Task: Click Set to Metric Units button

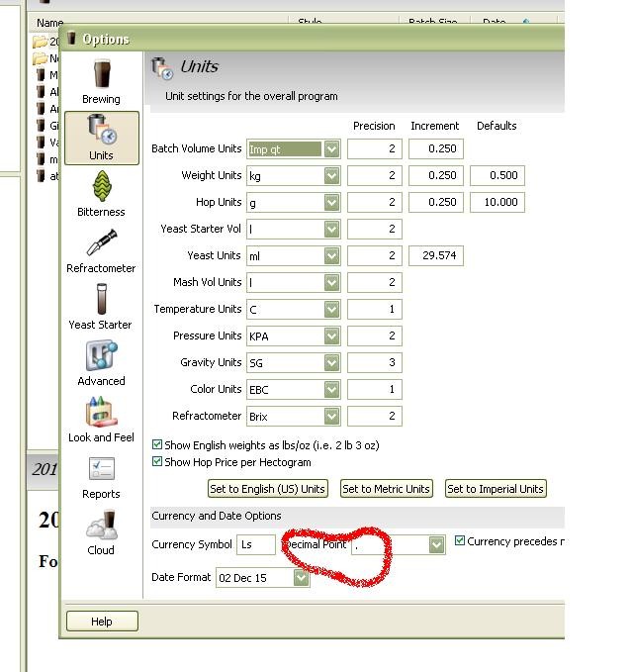Action: click(386, 489)
